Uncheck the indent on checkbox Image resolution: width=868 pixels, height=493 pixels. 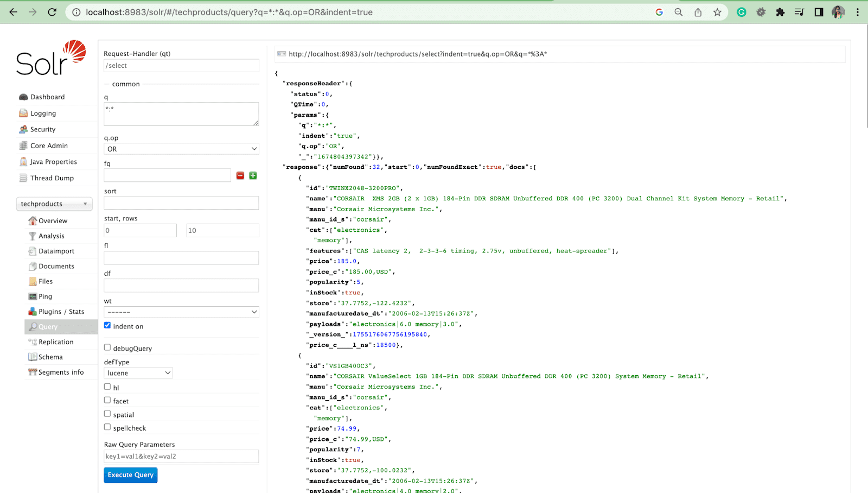[107, 325]
